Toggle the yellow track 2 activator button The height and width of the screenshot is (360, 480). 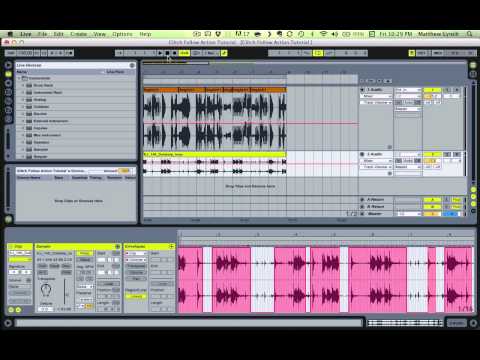[432, 154]
